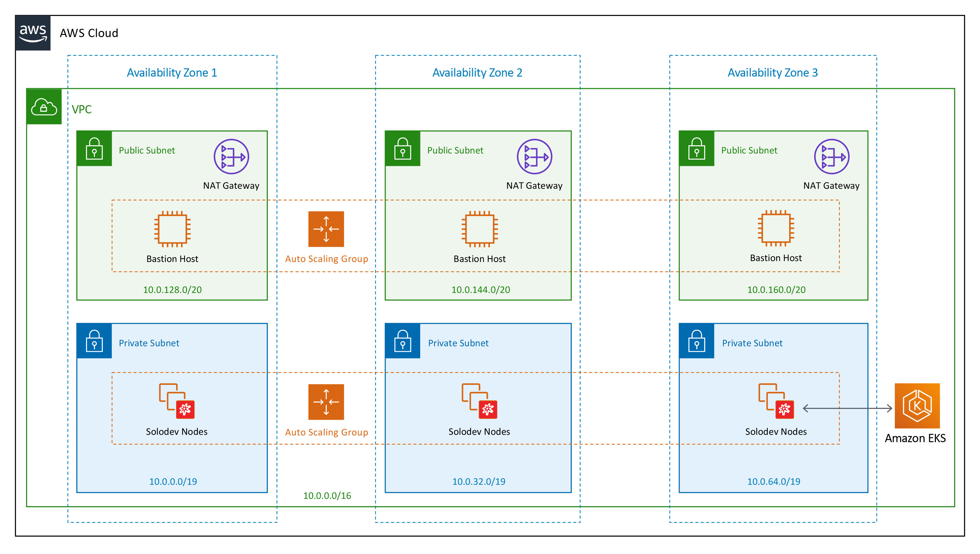Click the Availability Zone 2 heading
Screen dimensions: 980x554
click(477, 72)
